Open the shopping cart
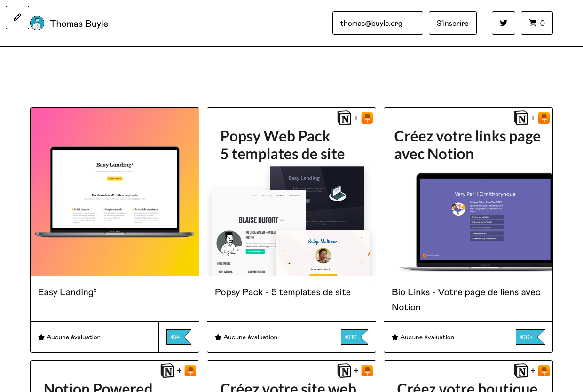 pos(536,23)
